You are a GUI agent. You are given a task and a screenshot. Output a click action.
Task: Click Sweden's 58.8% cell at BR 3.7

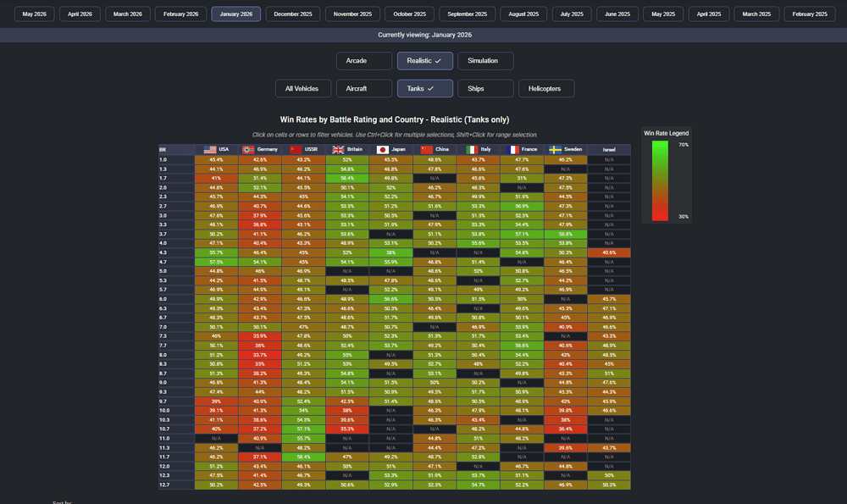click(566, 235)
